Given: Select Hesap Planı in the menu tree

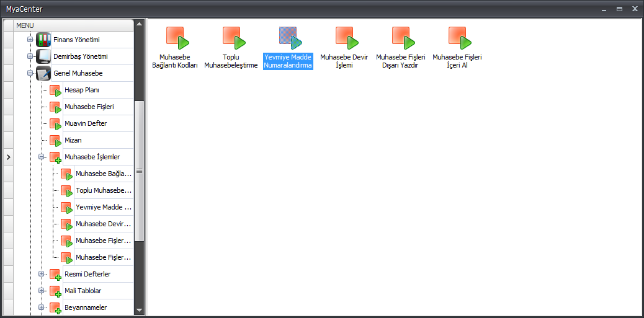Looking at the screenshot, I should (x=82, y=91).
